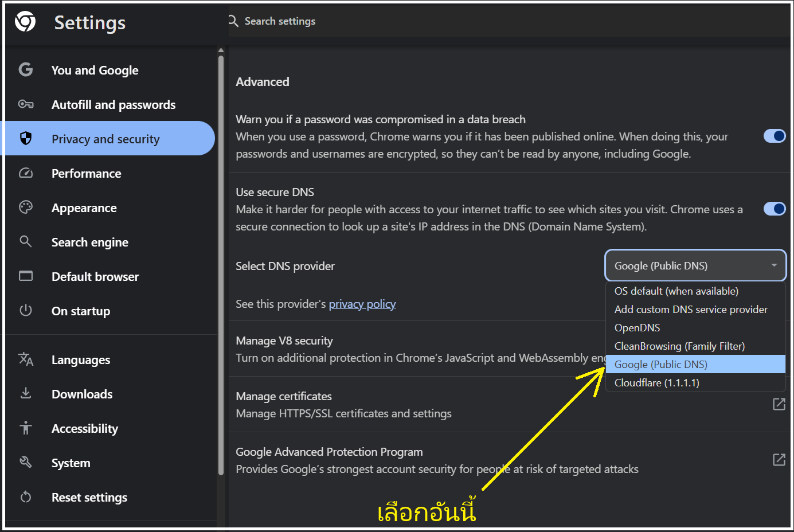Click the Search settings field
Image resolution: width=794 pixels, height=532 pixels.
point(509,21)
